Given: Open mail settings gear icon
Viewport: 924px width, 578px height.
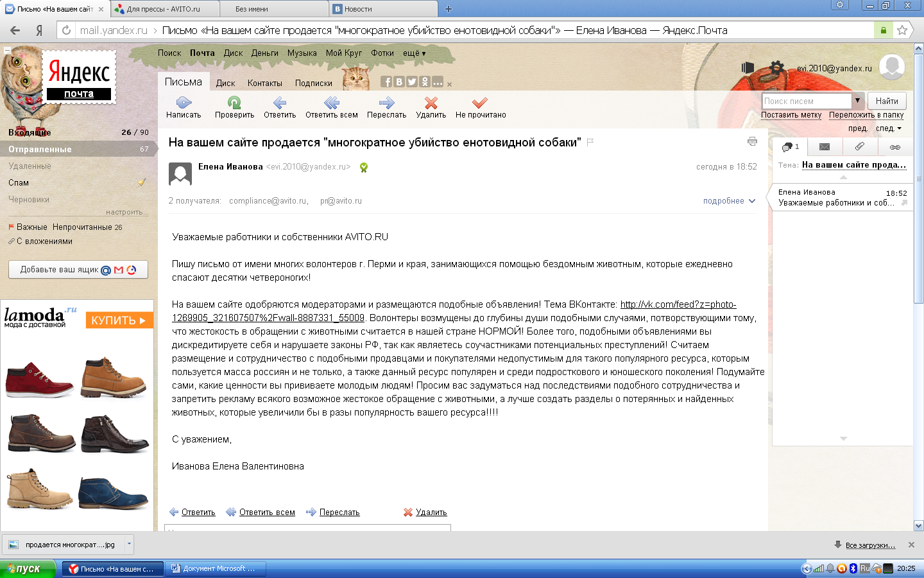Looking at the screenshot, I should [x=776, y=67].
